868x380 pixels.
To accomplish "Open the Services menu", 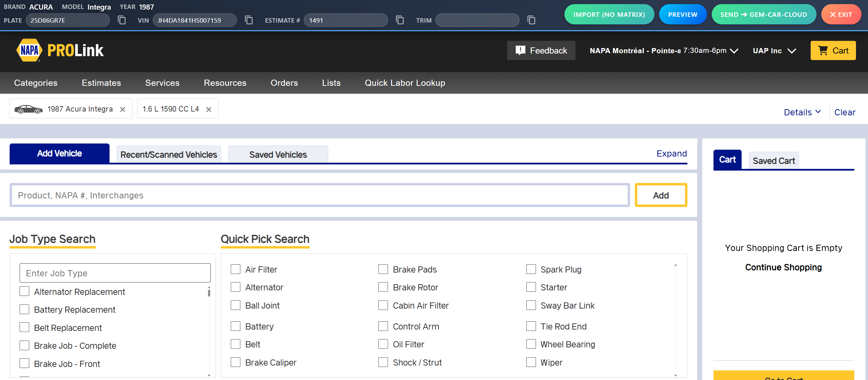I will 162,83.
